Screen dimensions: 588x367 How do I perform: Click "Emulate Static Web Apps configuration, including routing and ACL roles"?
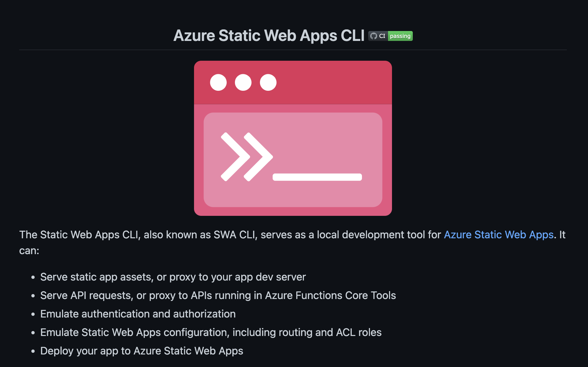pyautogui.click(x=211, y=332)
